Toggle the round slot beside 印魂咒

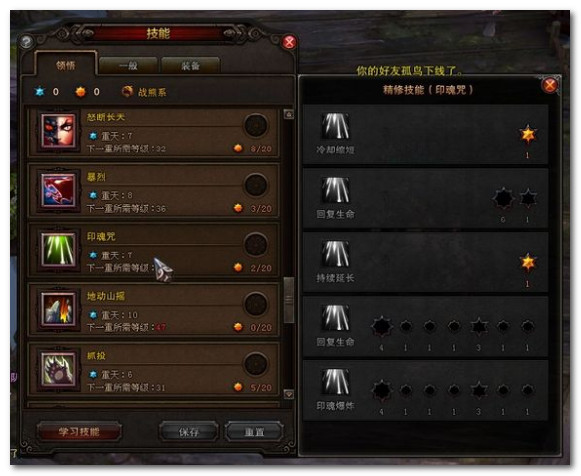(256, 244)
